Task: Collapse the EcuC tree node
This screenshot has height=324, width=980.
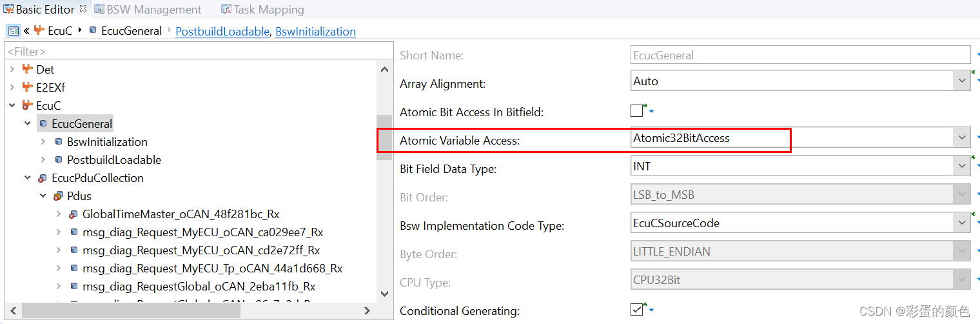Action: [12, 105]
